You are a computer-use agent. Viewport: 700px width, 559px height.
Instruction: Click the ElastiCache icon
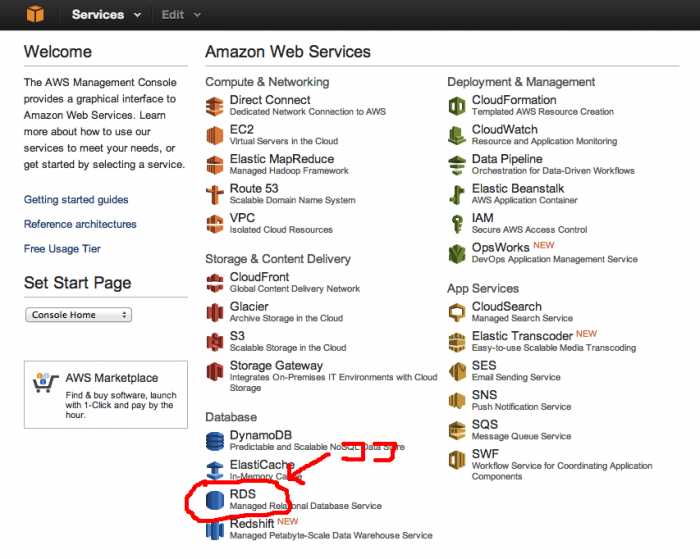tap(215, 471)
